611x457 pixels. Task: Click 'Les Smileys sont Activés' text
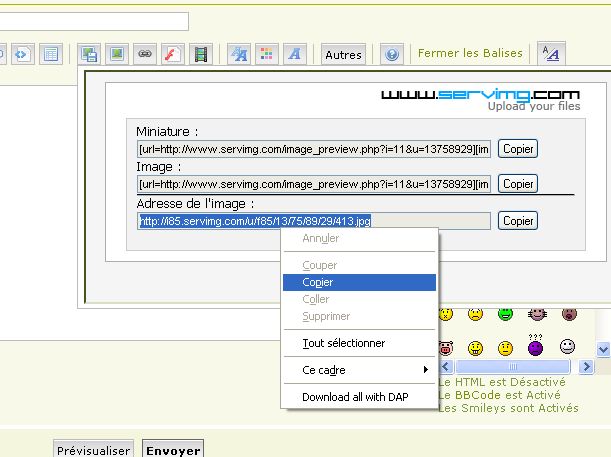tap(509, 408)
